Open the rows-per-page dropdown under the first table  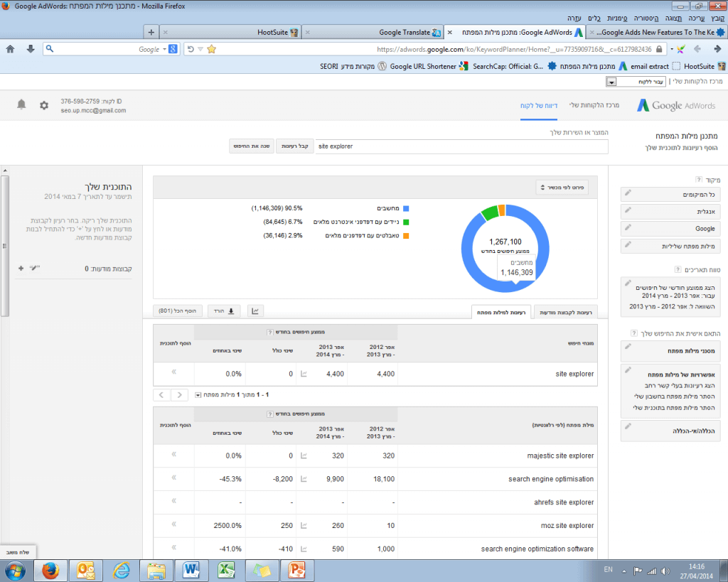[x=198, y=394]
